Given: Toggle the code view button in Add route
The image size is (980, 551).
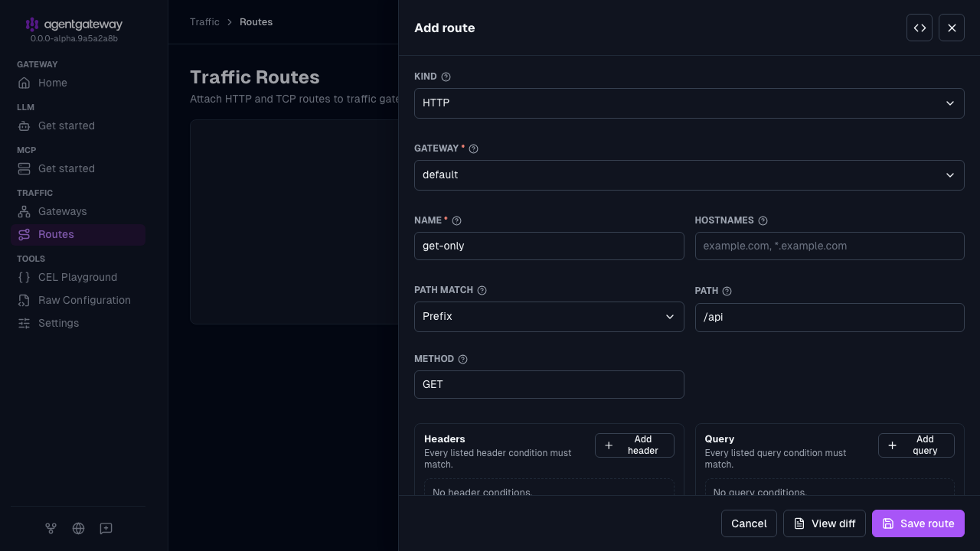Looking at the screenshot, I should 920,28.
